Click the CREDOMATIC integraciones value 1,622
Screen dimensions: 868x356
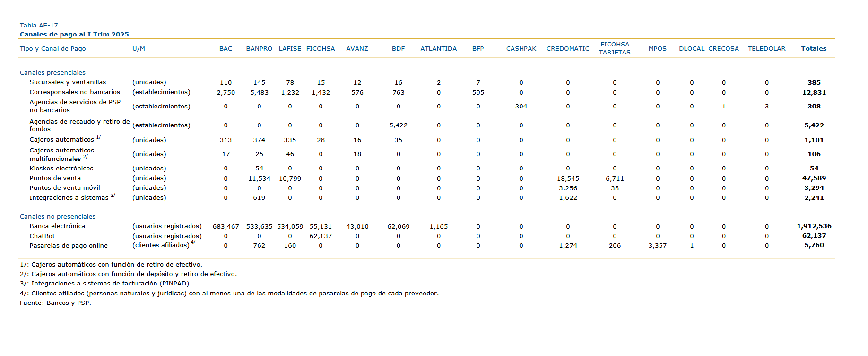click(x=568, y=198)
